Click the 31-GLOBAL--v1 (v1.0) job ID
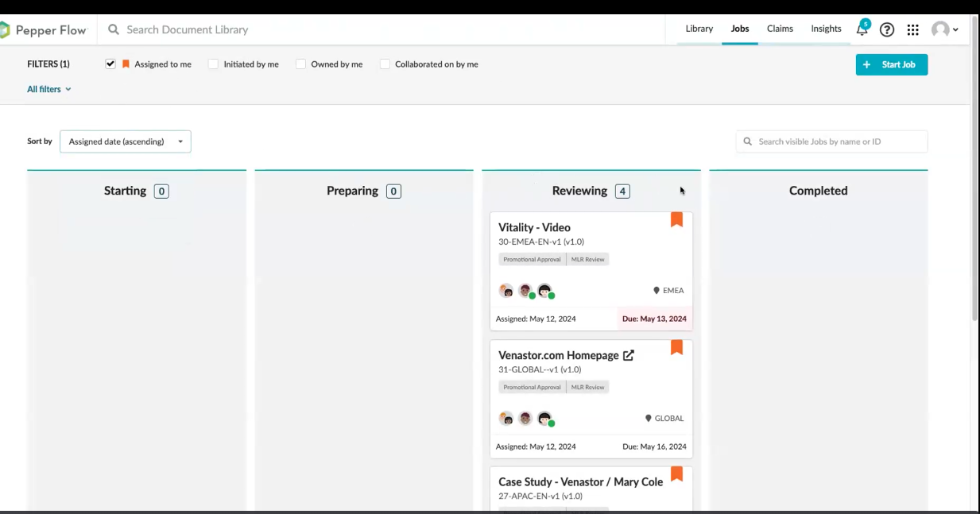Screen dimensions: 980x514 click(540, 369)
